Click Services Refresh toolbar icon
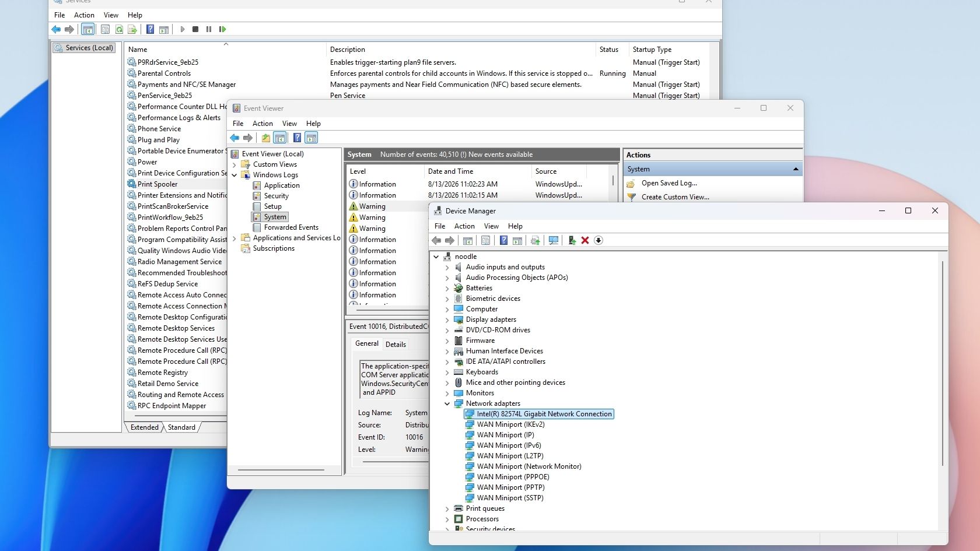980x551 pixels. pyautogui.click(x=119, y=29)
